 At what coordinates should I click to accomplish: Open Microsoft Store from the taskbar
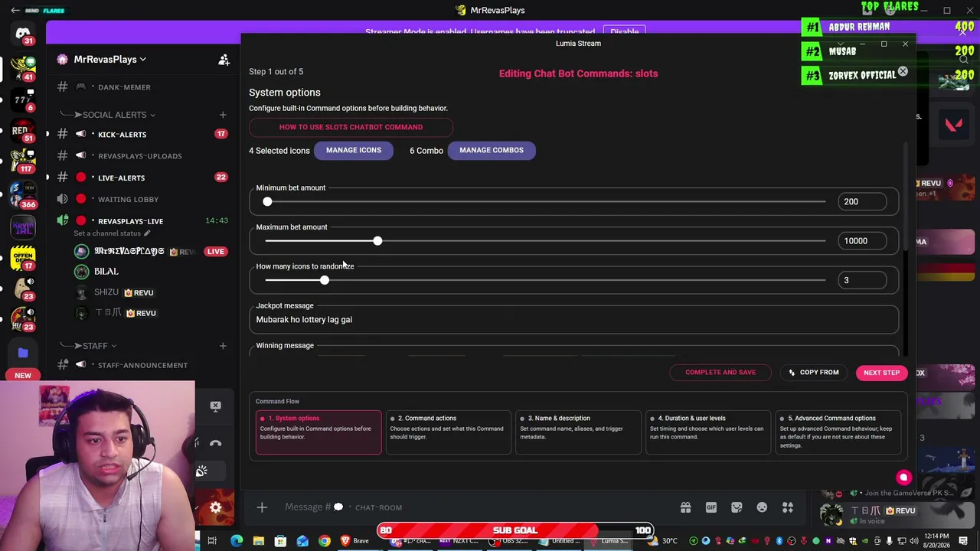281,541
